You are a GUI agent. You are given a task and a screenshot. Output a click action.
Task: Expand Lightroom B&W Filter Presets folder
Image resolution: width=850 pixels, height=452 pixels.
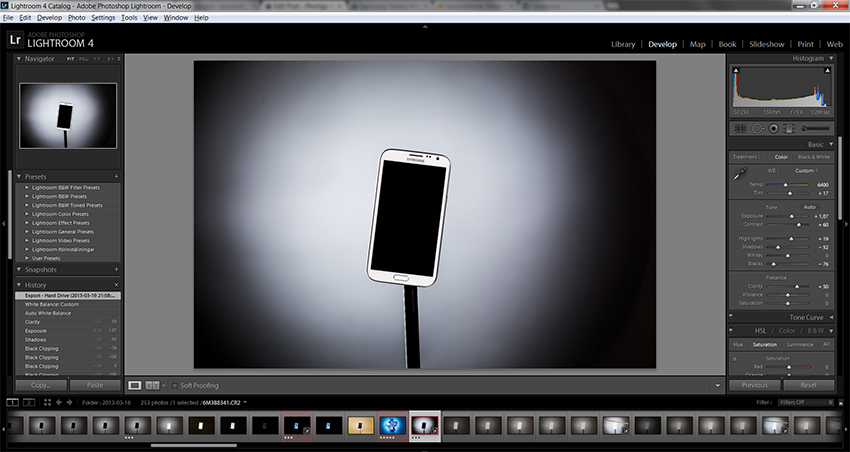pos(27,188)
